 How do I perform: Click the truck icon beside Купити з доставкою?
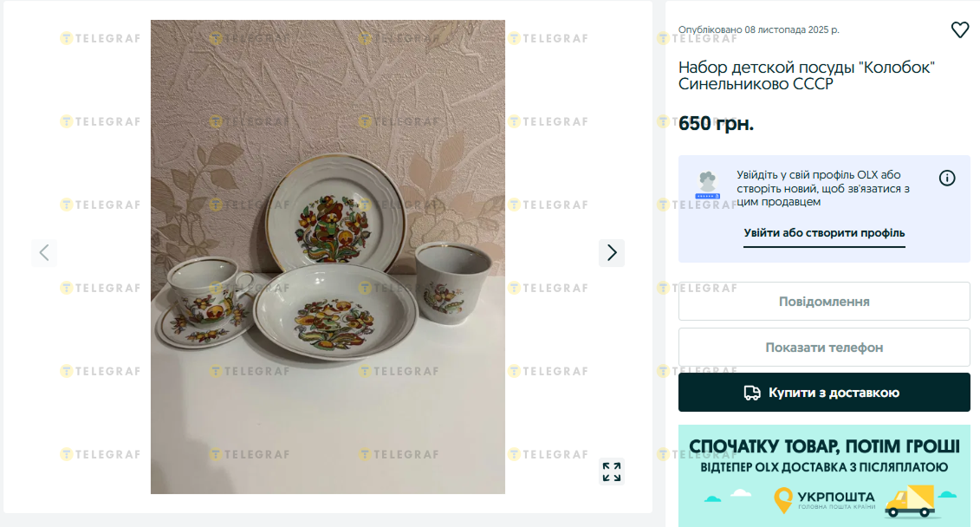pyautogui.click(x=752, y=393)
